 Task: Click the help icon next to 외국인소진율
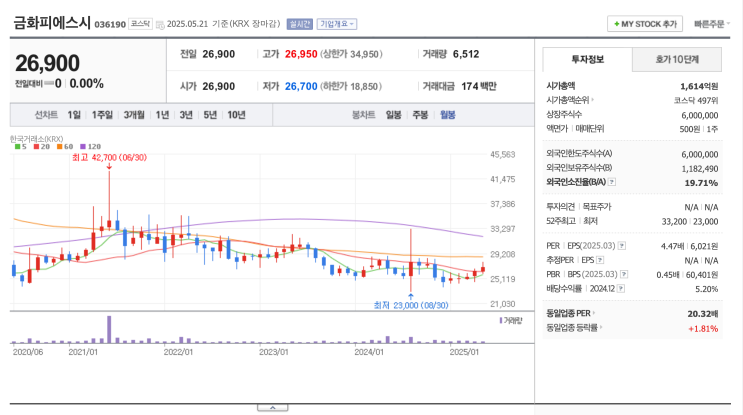pyautogui.click(x=612, y=182)
